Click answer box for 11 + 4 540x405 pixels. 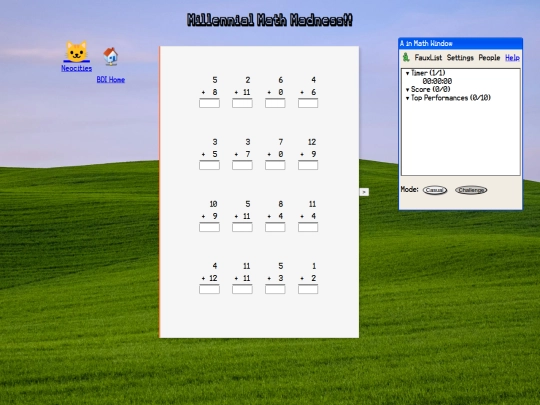pyautogui.click(x=308, y=227)
